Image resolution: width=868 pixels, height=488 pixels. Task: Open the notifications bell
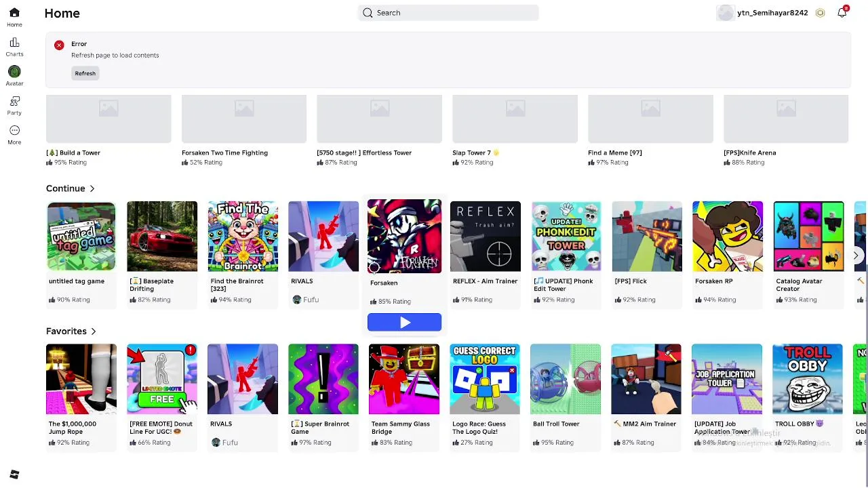842,12
